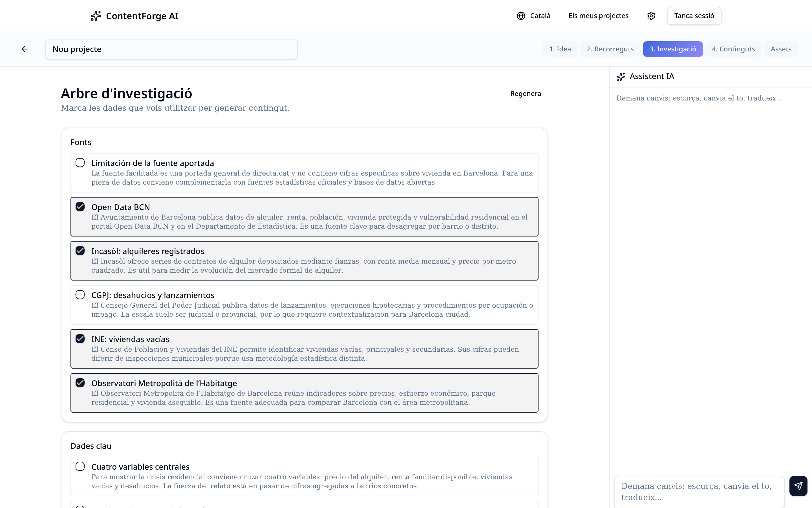Click the Nou projecte name field
Image resolution: width=812 pixels, height=508 pixels.
coord(171,49)
